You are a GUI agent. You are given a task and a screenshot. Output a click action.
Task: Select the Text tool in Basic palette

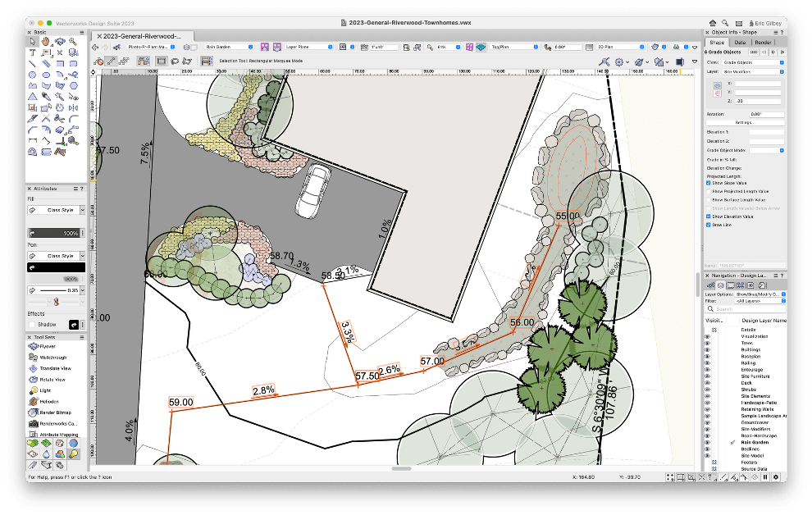pos(33,52)
